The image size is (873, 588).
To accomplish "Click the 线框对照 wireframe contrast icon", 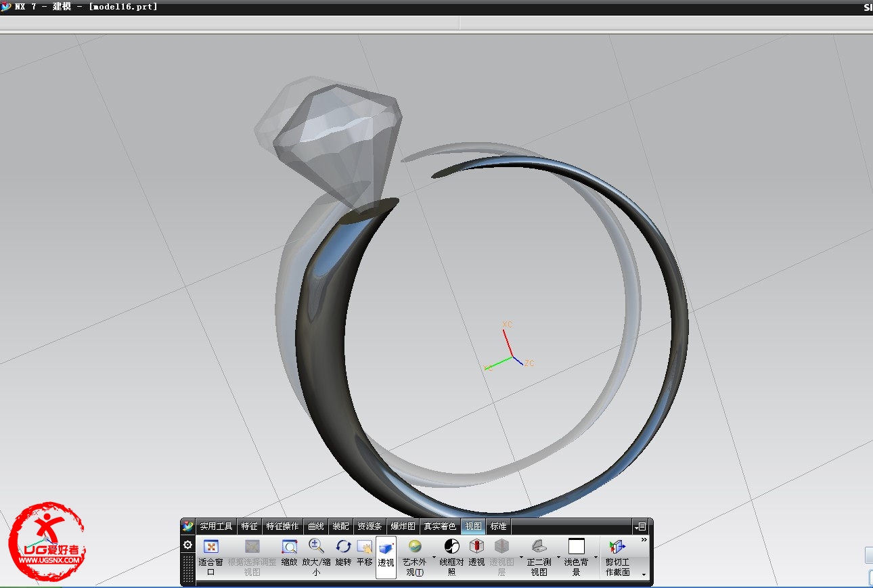I will pyautogui.click(x=451, y=546).
